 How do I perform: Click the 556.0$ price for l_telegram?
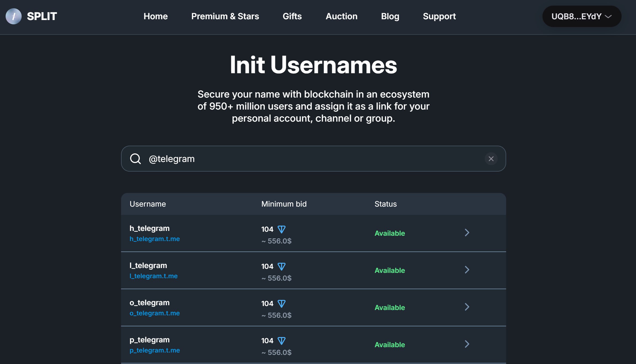click(x=276, y=278)
